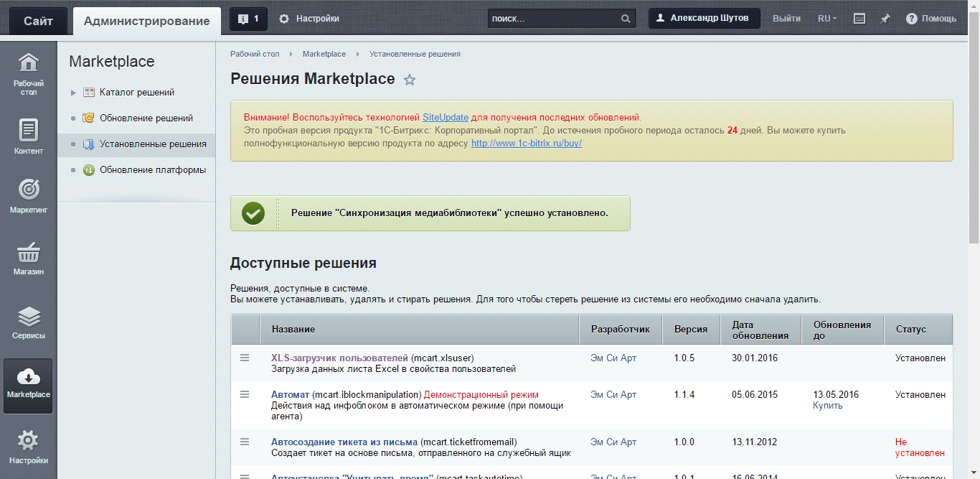Click Marketplace breadcrumb
Viewport: 980px width, 479px height.
click(x=324, y=54)
